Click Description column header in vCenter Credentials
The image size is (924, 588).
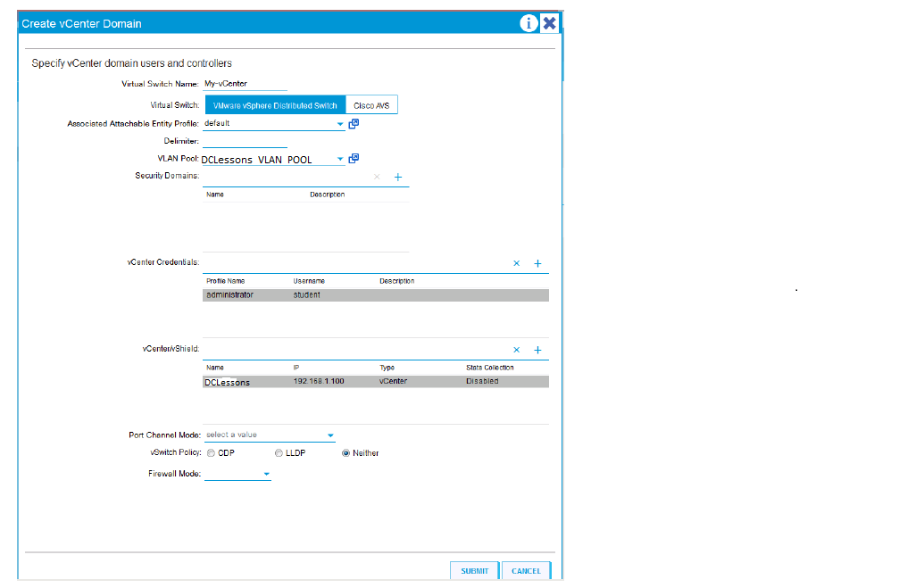pyautogui.click(x=397, y=281)
